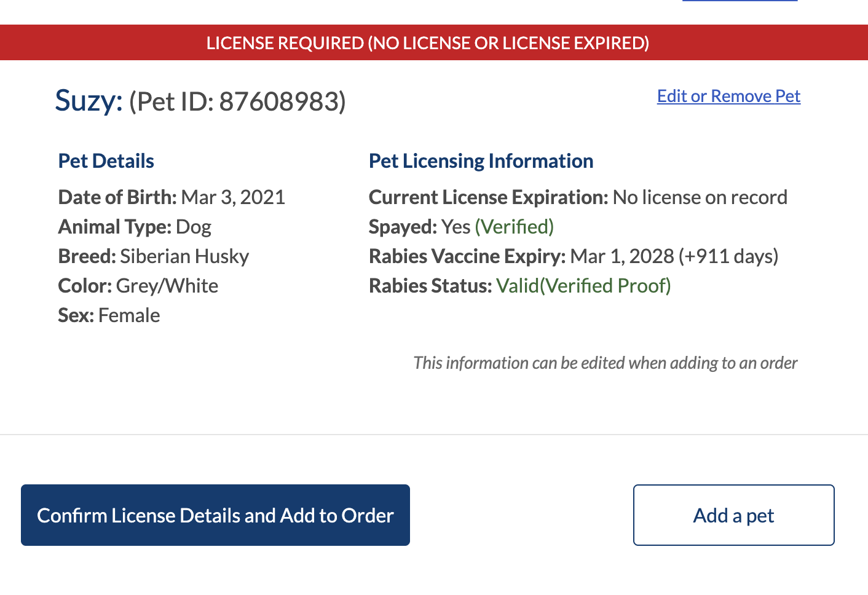The height and width of the screenshot is (595, 868).
Task: Click the Add a pet button
Action: click(x=733, y=515)
